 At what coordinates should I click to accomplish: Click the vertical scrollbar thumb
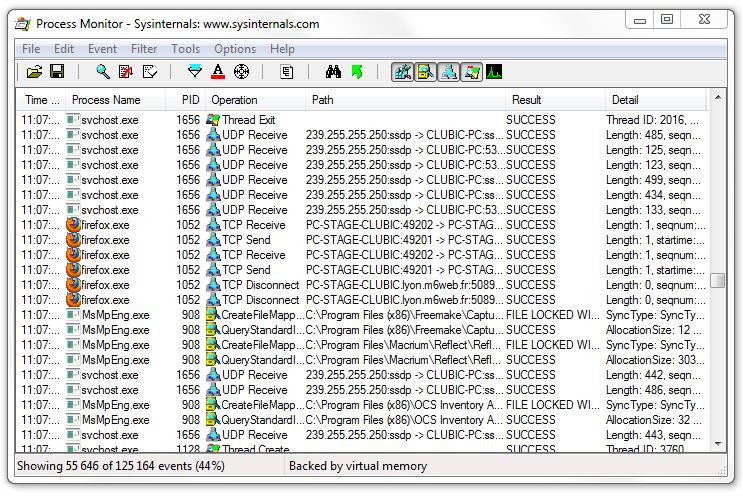tap(718, 280)
